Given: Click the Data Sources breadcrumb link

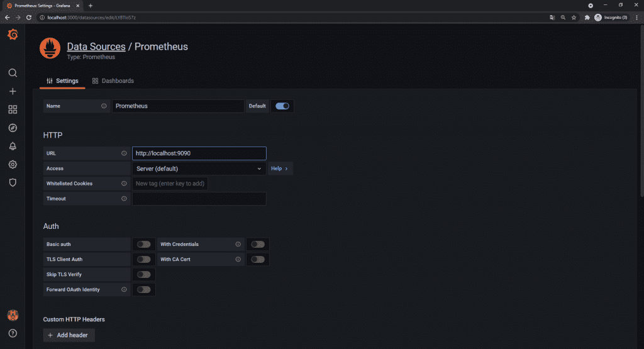Looking at the screenshot, I should [96, 47].
